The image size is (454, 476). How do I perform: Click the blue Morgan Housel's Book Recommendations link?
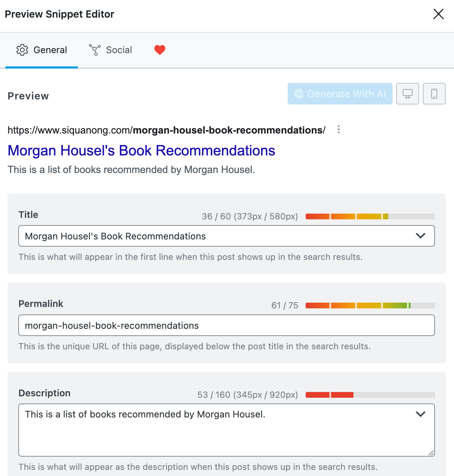[142, 151]
